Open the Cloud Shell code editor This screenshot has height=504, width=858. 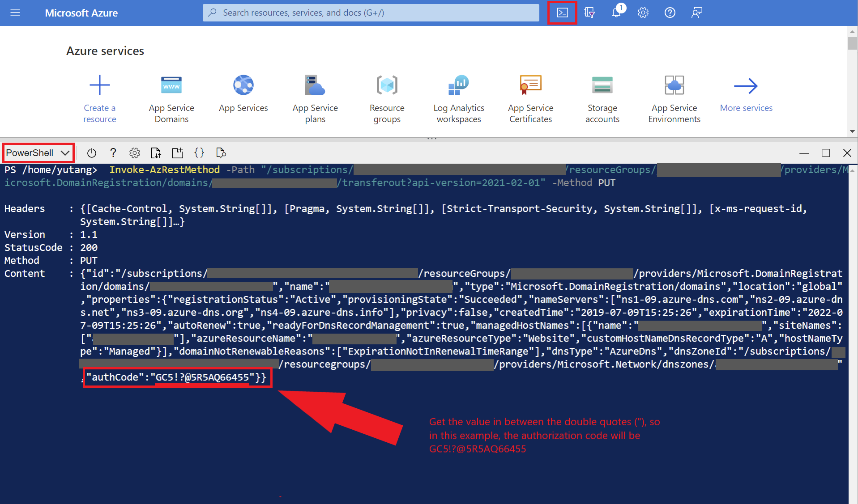point(199,152)
